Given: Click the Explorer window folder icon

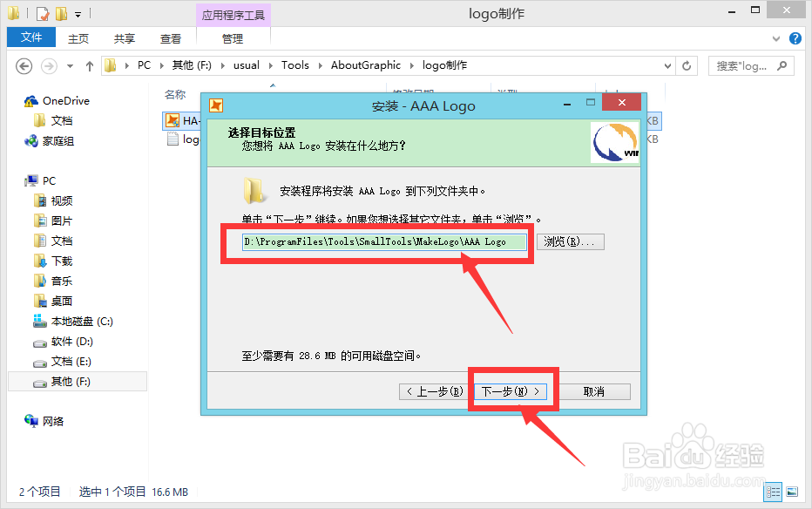Looking at the screenshot, I should point(13,13).
